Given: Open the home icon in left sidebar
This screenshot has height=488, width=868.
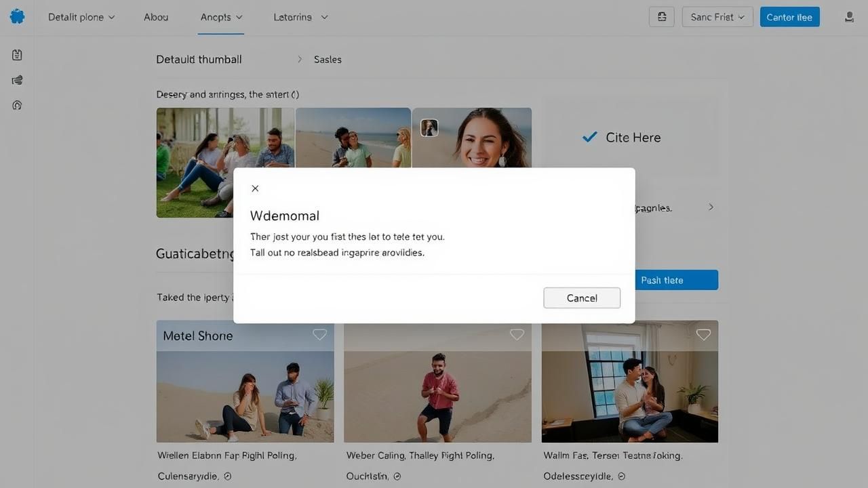Looking at the screenshot, I should [x=17, y=105].
